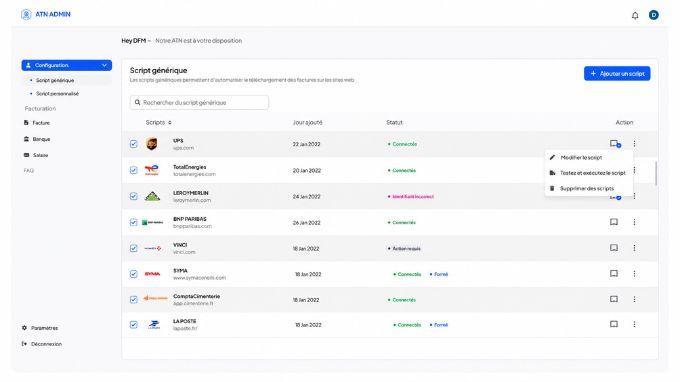Open the message icon on the BNP PARIBAS row
This screenshot has height=382, width=680.
(614, 222)
